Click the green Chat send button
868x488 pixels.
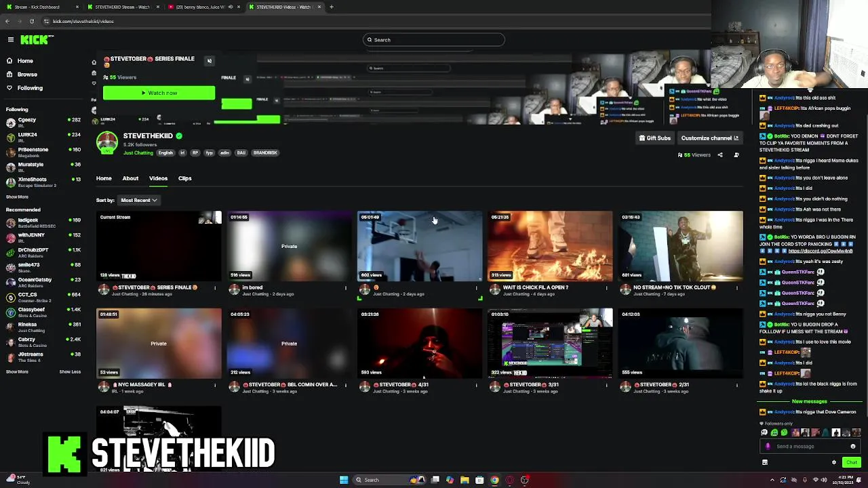pyautogui.click(x=852, y=463)
